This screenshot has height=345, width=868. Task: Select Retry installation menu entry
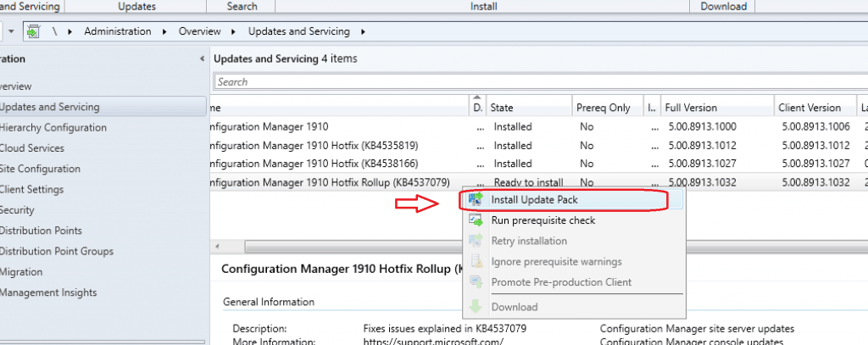click(x=573, y=241)
